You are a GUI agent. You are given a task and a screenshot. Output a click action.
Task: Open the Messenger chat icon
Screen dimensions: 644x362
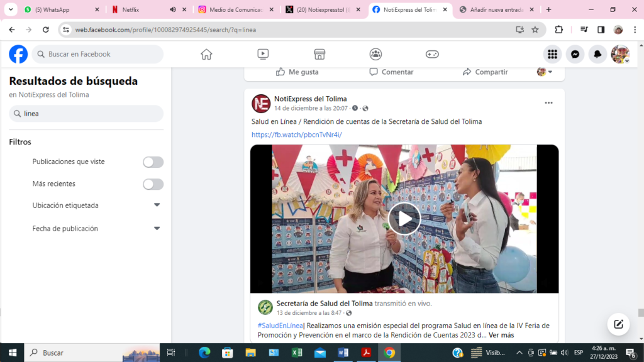575,54
